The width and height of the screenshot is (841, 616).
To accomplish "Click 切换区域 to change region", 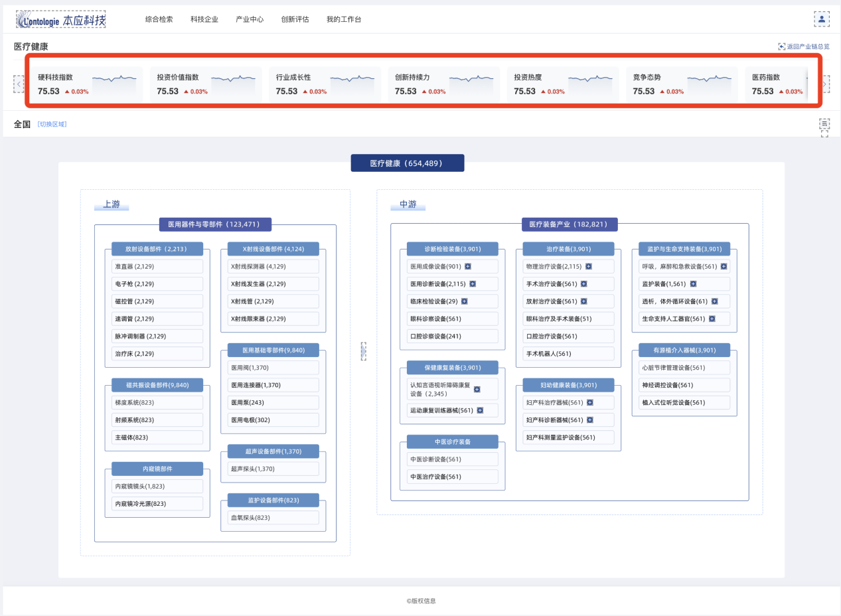I will [x=52, y=124].
